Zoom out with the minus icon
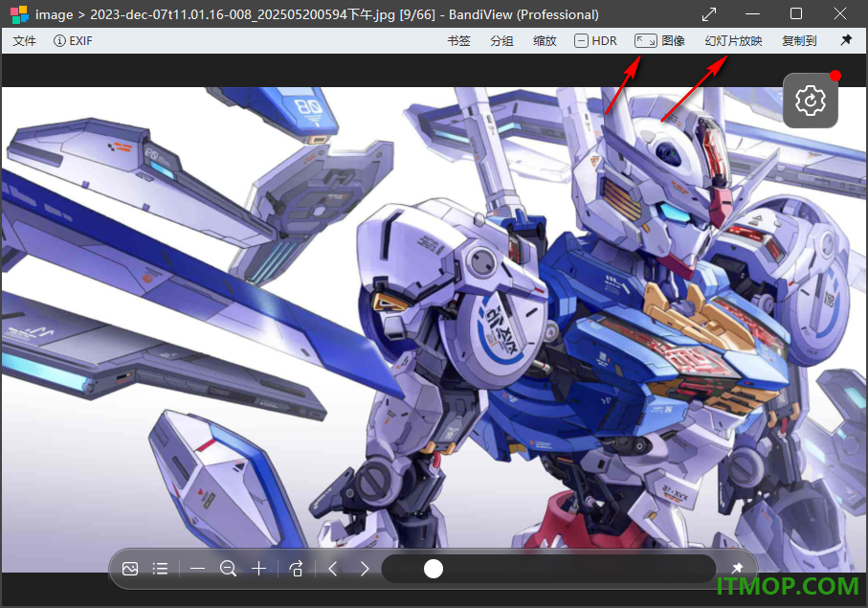868x608 pixels. [x=198, y=569]
